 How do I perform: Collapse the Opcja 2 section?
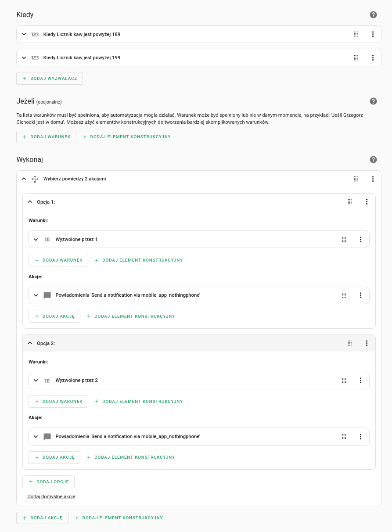[30, 343]
